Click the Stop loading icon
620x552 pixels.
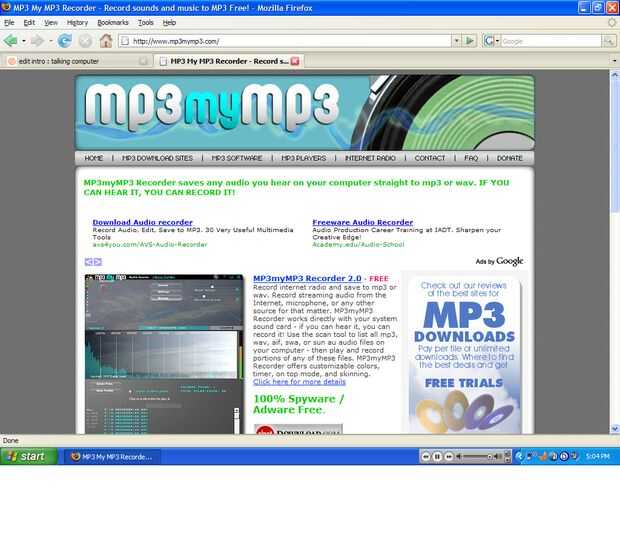click(85, 41)
